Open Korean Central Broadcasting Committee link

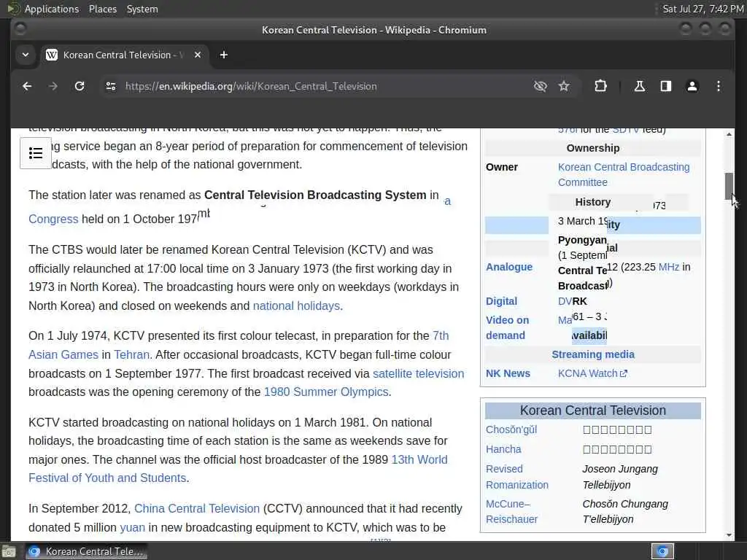click(624, 175)
